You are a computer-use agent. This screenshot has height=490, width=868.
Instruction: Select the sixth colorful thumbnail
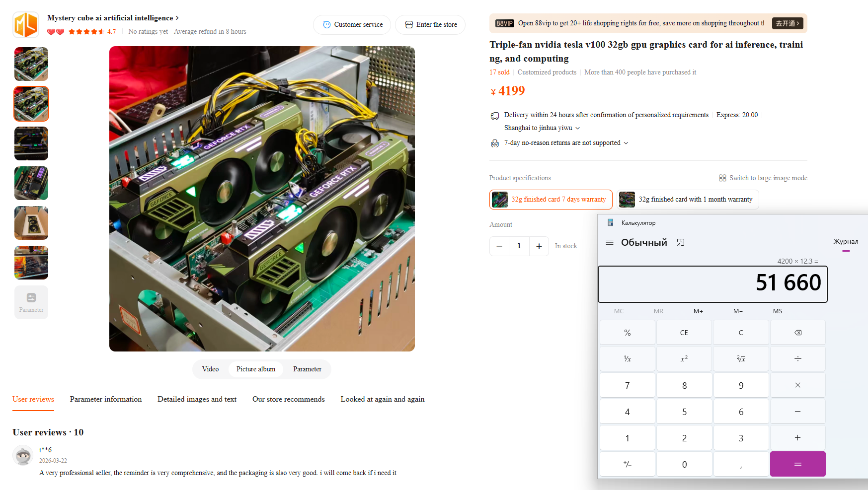(31, 263)
